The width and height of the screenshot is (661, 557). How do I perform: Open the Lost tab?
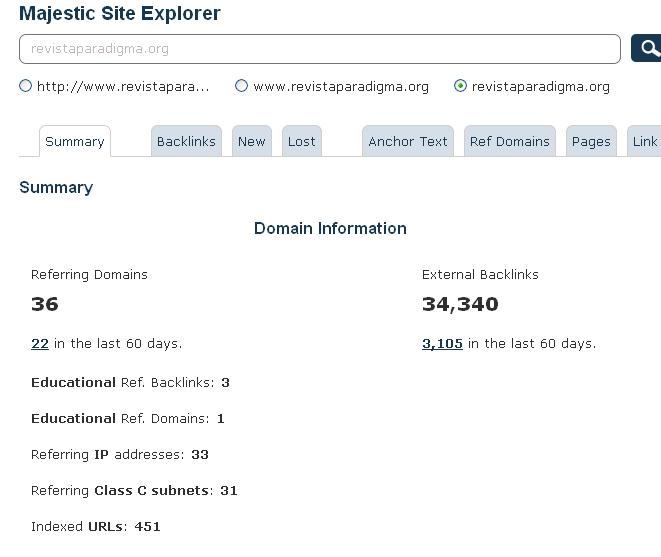tap(301, 141)
